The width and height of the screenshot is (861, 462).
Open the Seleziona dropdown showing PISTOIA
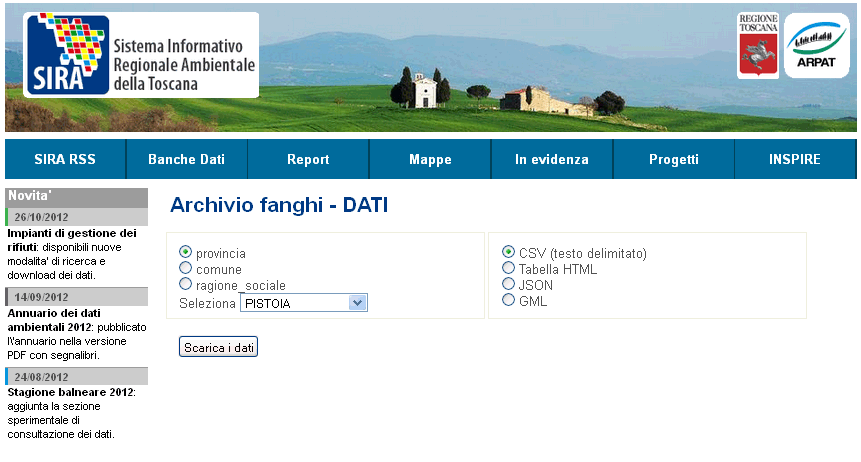pos(304,303)
